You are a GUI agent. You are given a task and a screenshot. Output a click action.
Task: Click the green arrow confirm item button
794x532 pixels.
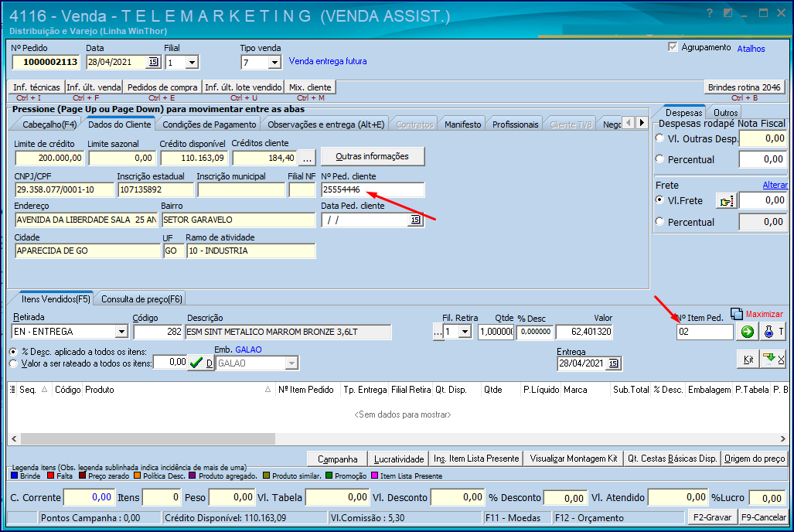click(x=748, y=332)
